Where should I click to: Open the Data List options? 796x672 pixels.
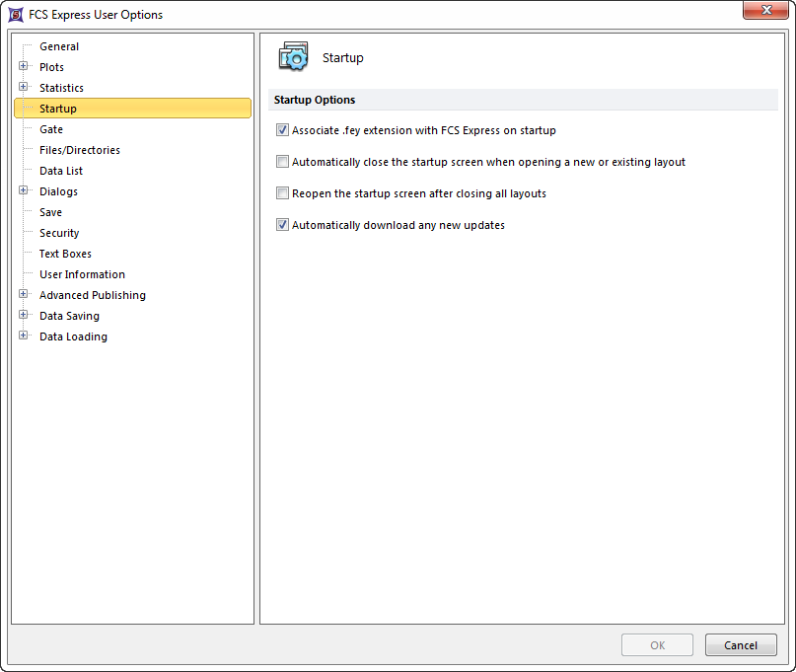pyautogui.click(x=61, y=171)
